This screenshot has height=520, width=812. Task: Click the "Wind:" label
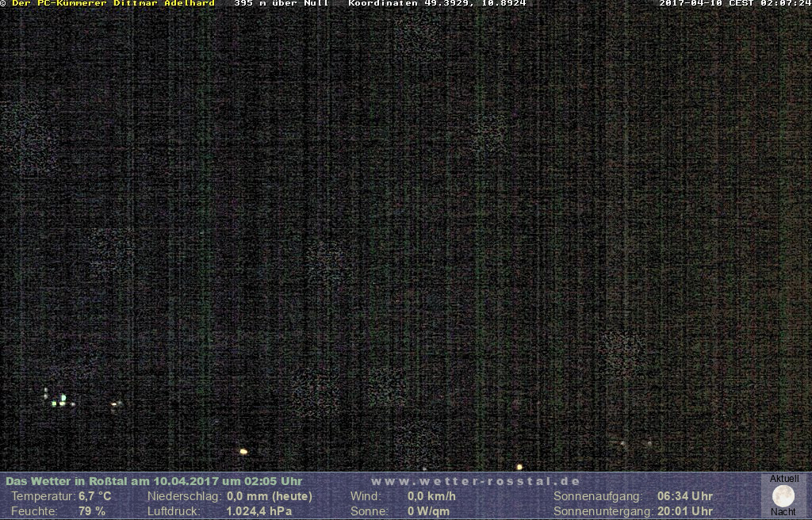(366, 496)
